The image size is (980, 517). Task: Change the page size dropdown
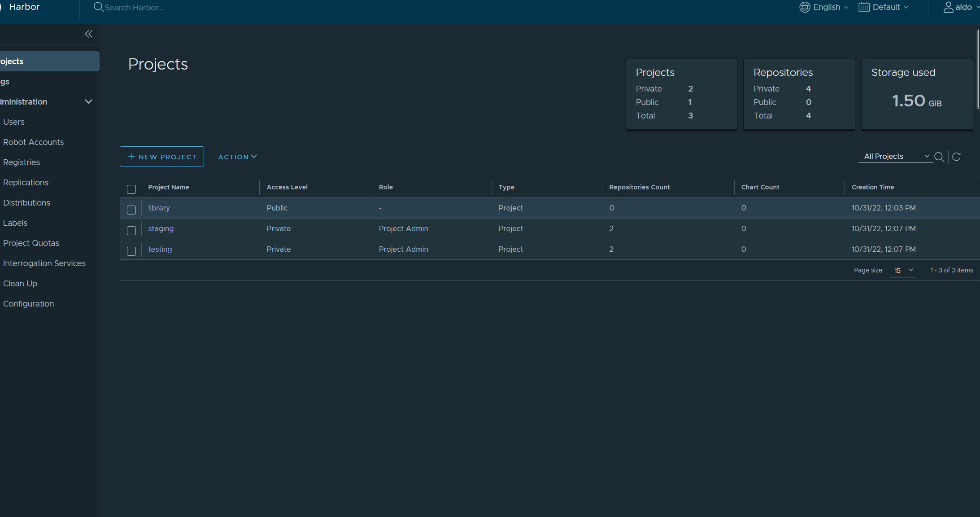(902, 271)
